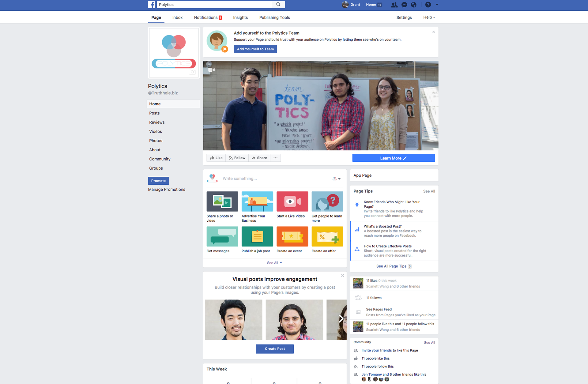The width and height of the screenshot is (588, 384).
Task: Open the post-as identity selector dropdown
Action: (337, 179)
